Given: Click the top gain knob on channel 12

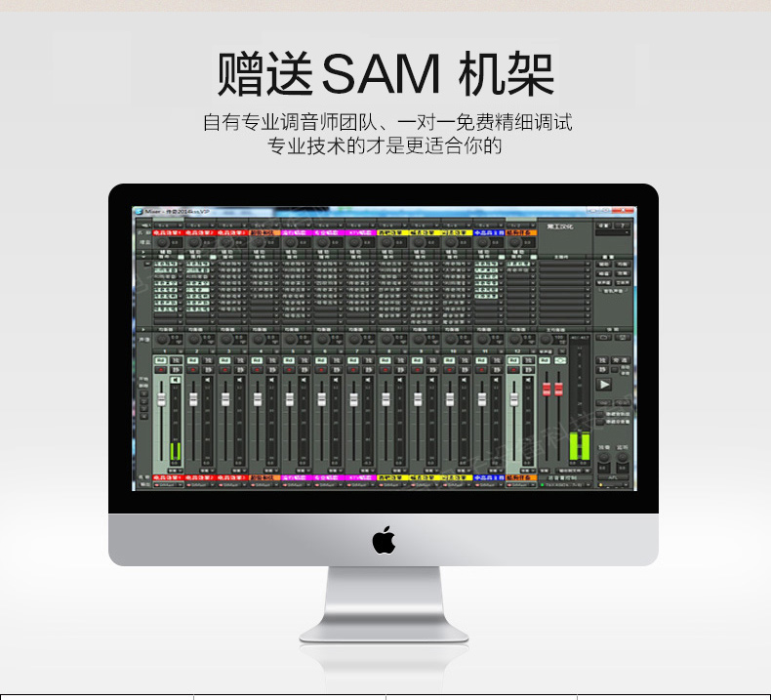Looking at the screenshot, I should click(515, 242).
